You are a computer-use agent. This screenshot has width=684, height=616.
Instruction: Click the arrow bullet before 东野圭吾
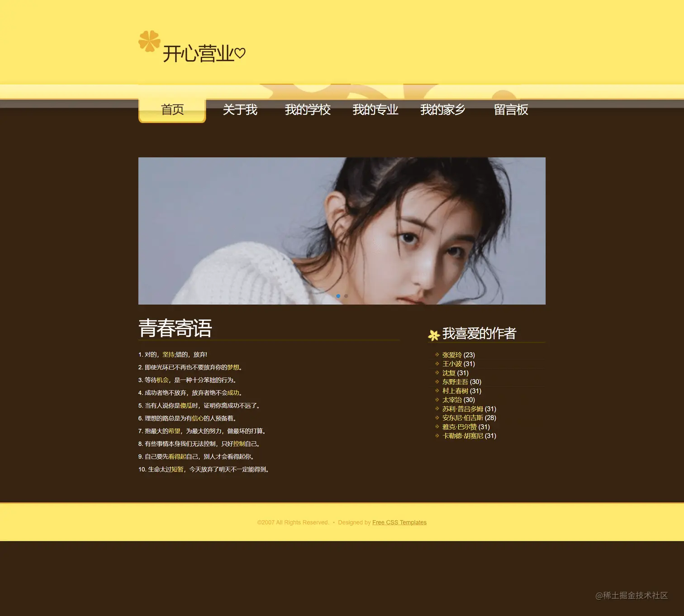tap(437, 382)
